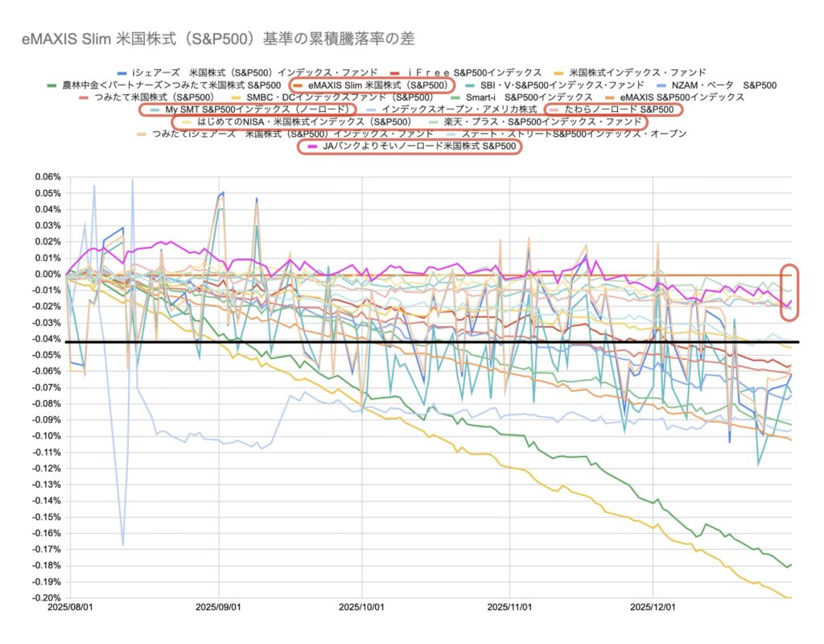This screenshot has width=824, height=644.
Task: Click the -0.20% y-axis label
Action: [x=45, y=598]
